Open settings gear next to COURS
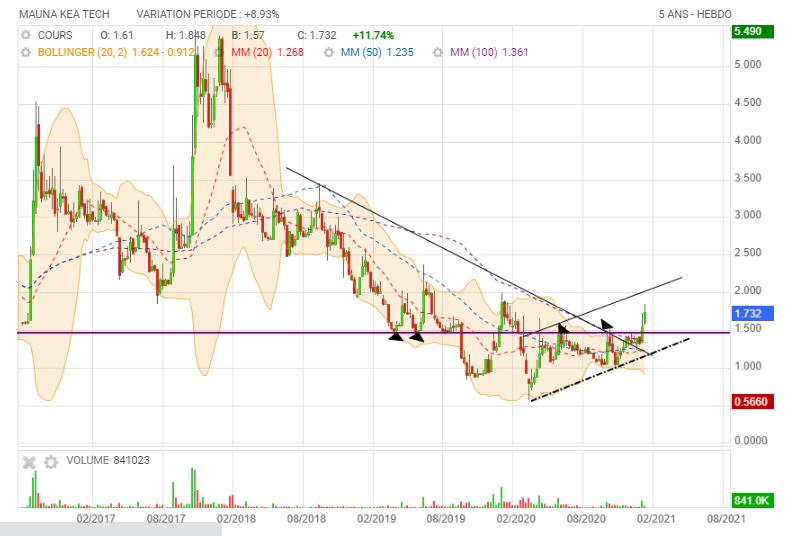795x536 pixels. click(26, 35)
